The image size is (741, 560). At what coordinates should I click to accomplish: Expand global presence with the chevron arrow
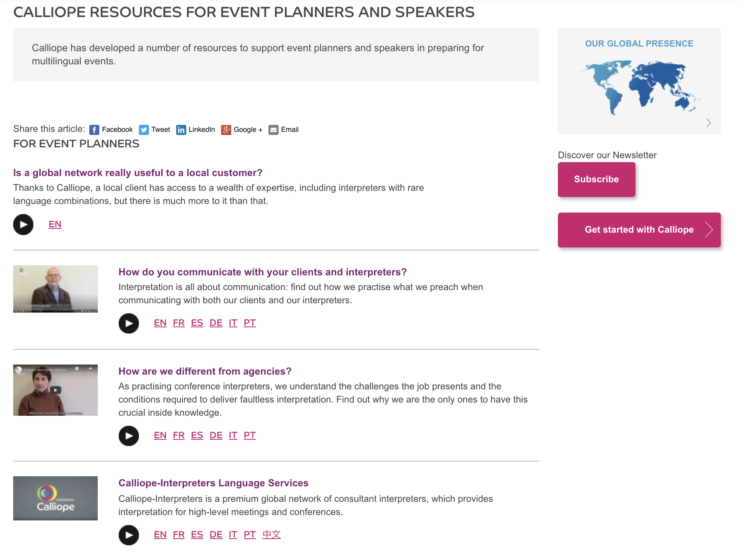pyautogui.click(x=708, y=123)
